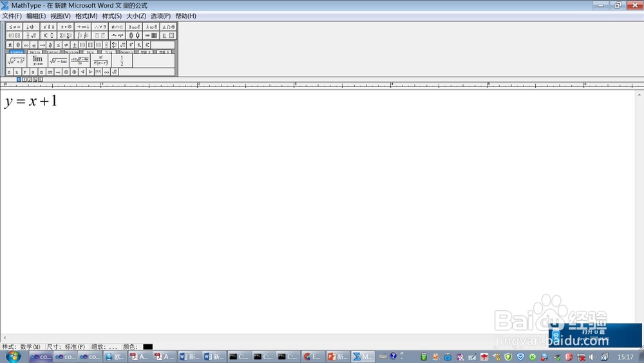Open the 大小(Z) menu
This screenshot has height=363, width=644.
pyautogui.click(x=136, y=16)
